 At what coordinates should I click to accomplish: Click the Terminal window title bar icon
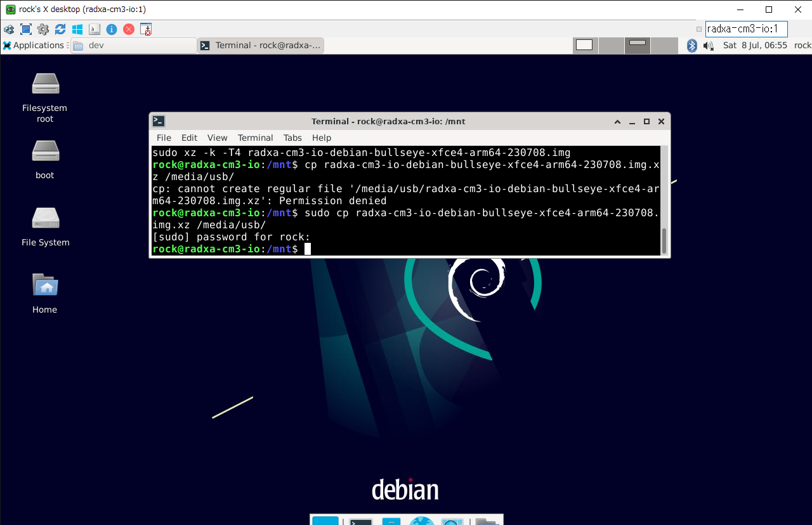tap(159, 121)
